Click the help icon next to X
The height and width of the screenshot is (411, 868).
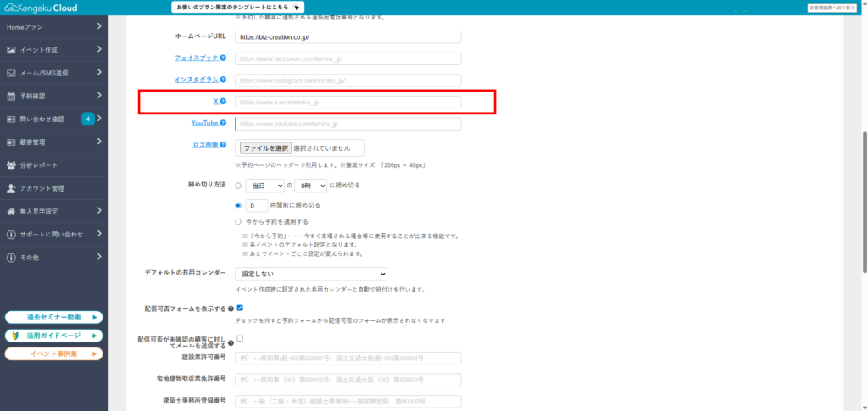pos(223,101)
